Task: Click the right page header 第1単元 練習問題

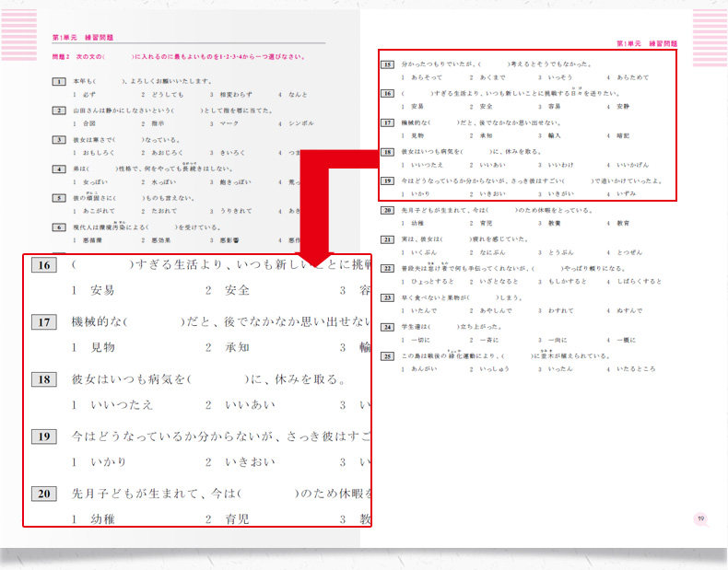Action: pos(647,43)
